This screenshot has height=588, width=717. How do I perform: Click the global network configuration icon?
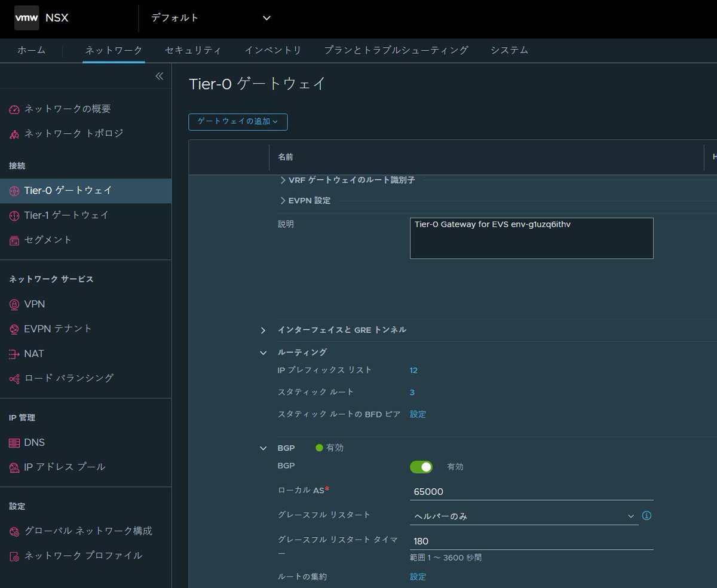click(14, 531)
